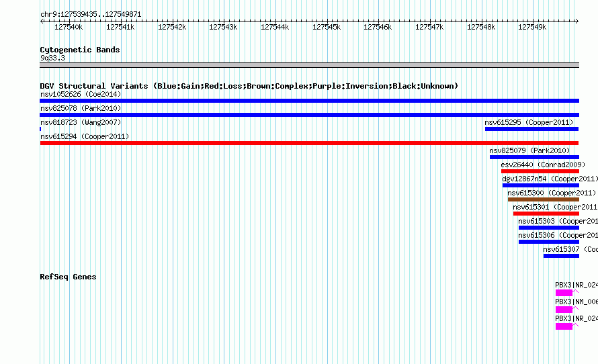Click the dgv12867n54 blue gain bar
Screen dimensions: 598x364
tap(541, 185)
